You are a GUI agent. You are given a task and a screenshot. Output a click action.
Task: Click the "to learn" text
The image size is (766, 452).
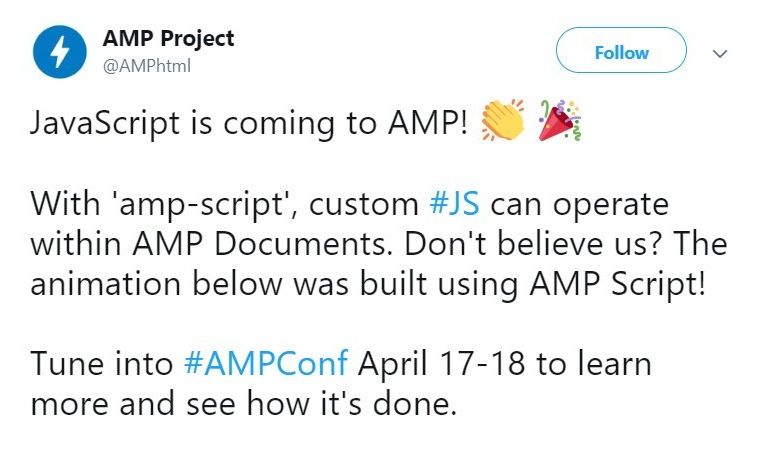(x=594, y=363)
